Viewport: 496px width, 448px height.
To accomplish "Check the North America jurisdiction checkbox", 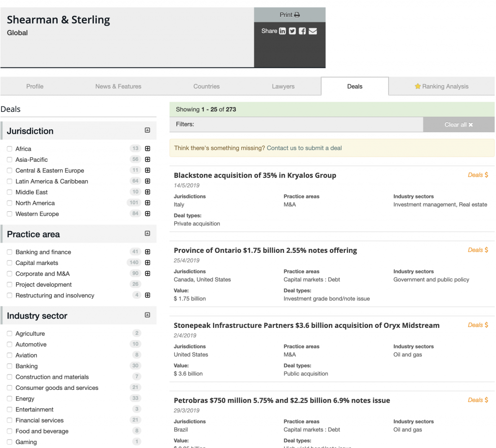I will pos(10,203).
